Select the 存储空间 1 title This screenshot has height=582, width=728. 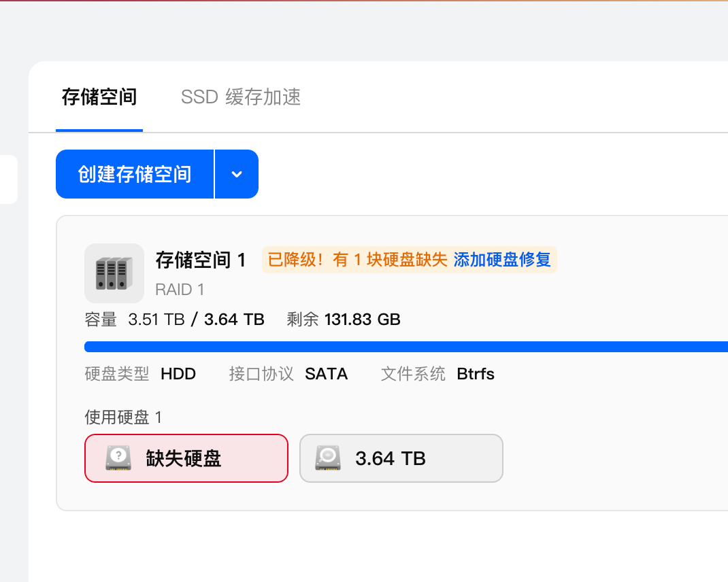coord(201,260)
